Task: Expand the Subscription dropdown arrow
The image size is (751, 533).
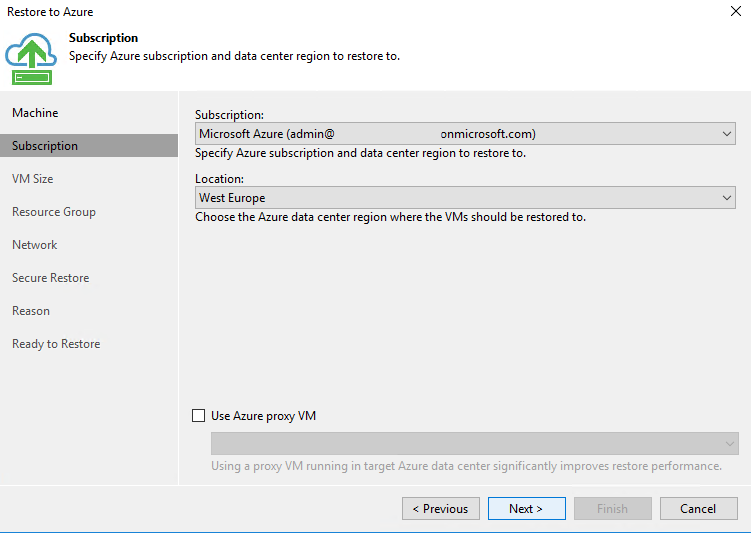Action: click(727, 134)
